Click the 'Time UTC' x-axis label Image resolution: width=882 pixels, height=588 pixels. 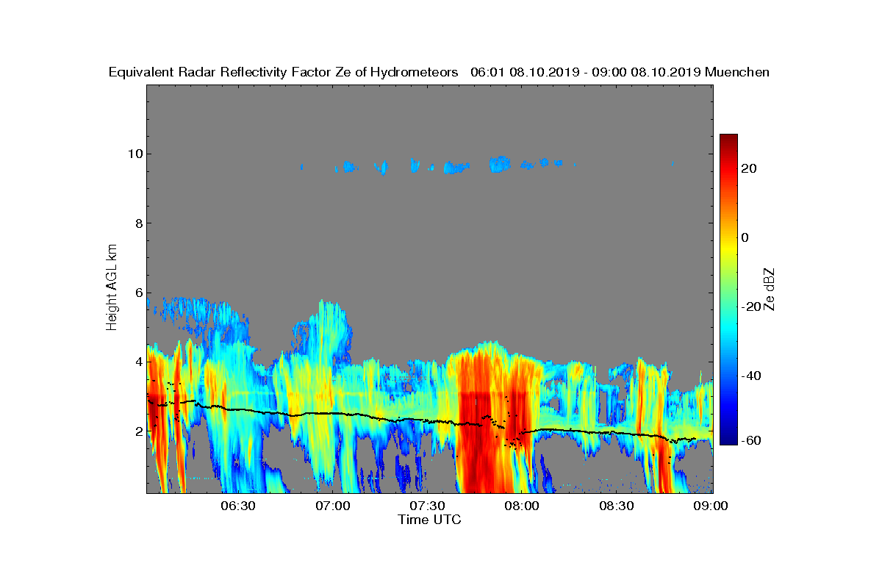coord(430,520)
